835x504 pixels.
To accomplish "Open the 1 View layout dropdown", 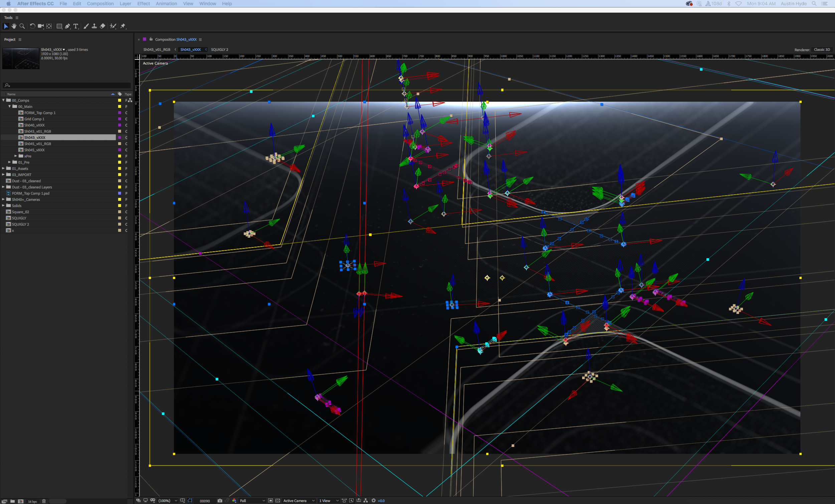I will [x=329, y=501].
